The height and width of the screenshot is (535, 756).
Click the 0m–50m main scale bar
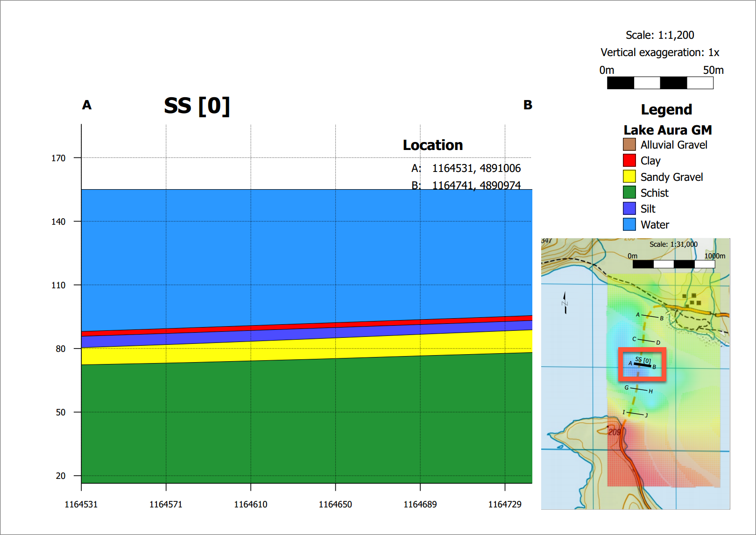click(x=660, y=83)
